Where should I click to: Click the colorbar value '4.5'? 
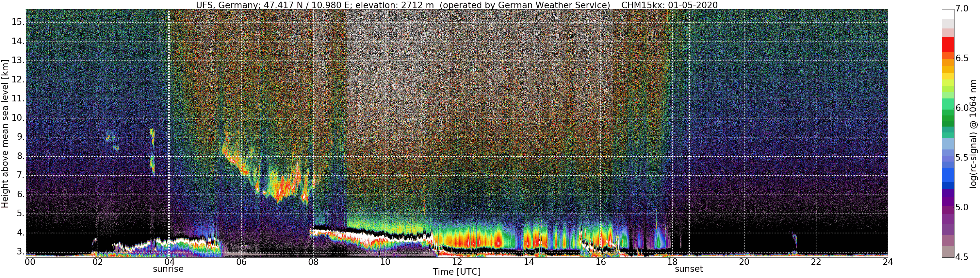click(x=962, y=257)
